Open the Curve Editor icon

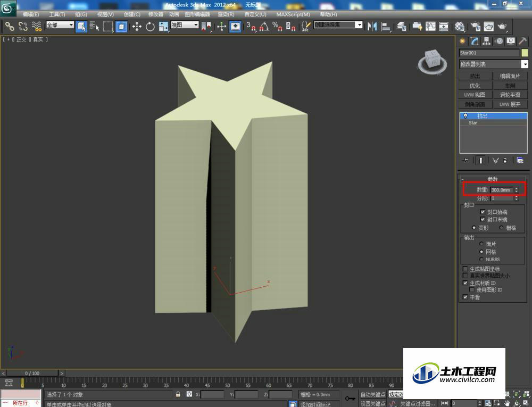coord(430,27)
